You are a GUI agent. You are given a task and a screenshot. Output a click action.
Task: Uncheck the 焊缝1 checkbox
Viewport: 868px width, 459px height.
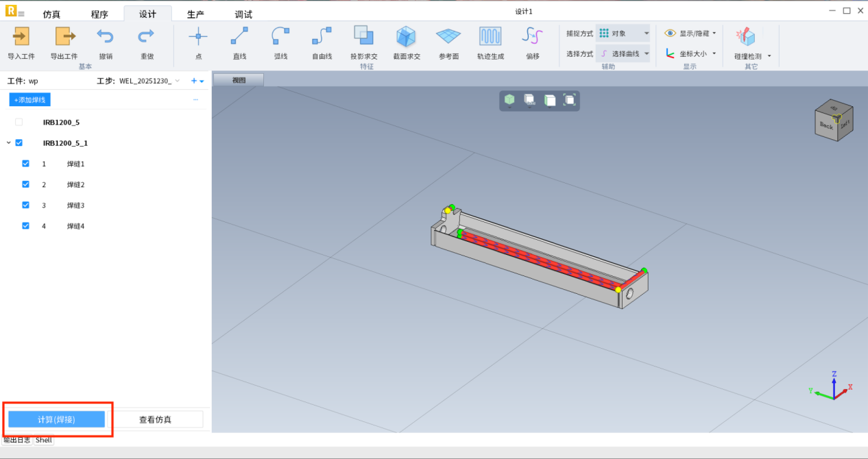click(x=26, y=164)
